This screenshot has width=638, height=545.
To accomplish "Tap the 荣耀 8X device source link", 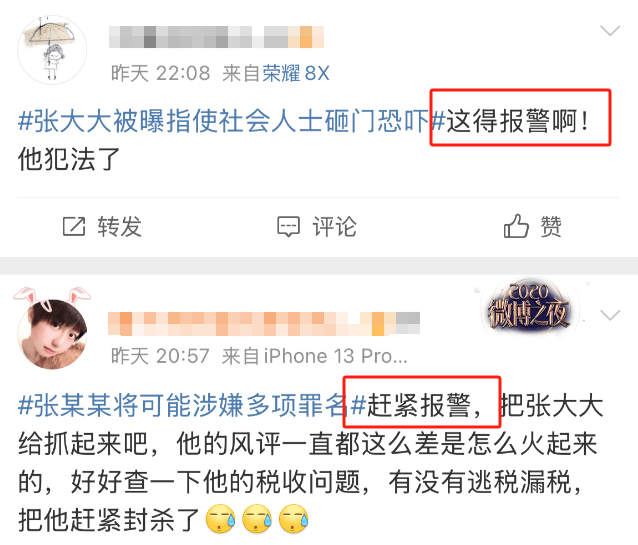I will pos(296,73).
